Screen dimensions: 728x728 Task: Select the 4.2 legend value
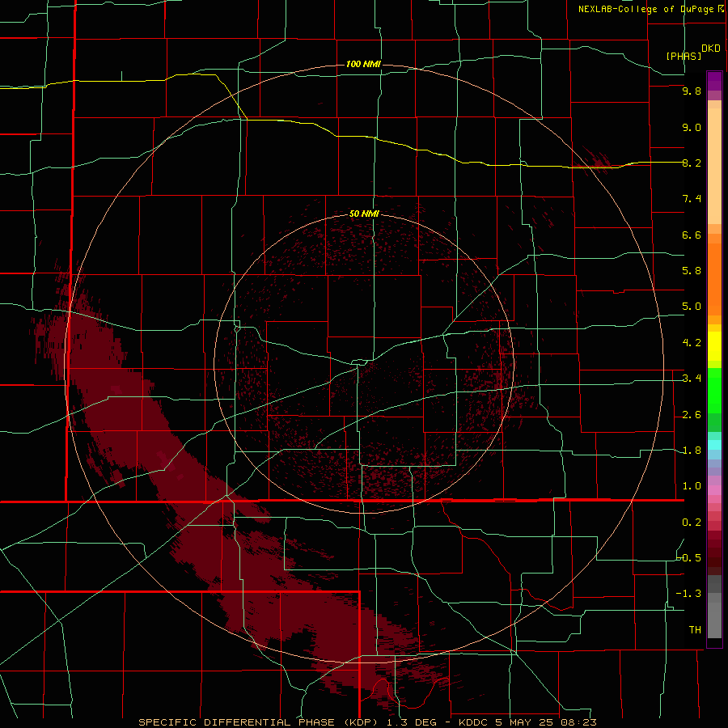point(692,343)
